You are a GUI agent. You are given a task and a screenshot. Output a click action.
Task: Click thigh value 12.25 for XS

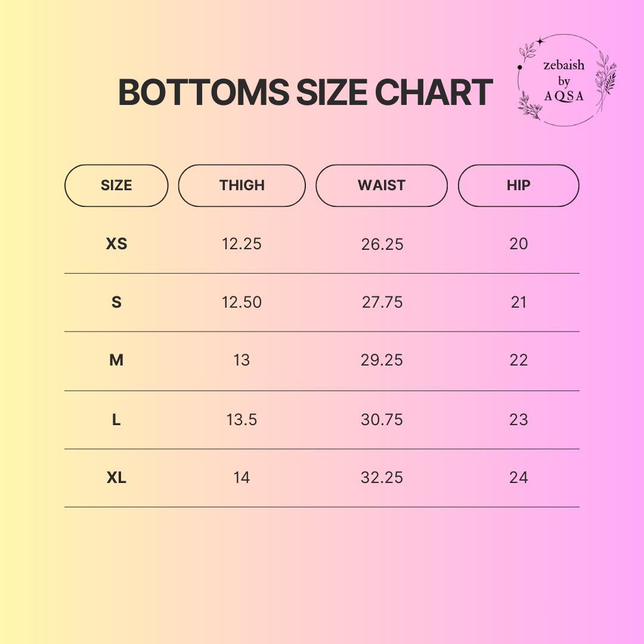(241, 244)
